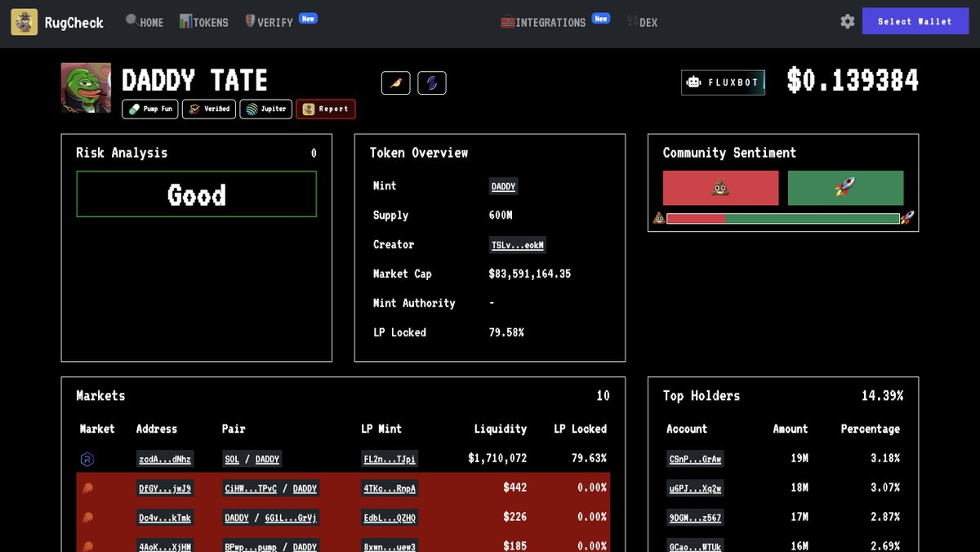The height and width of the screenshot is (552, 980).
Task: Vote bullish with the green rocket button
Action: 845,188
